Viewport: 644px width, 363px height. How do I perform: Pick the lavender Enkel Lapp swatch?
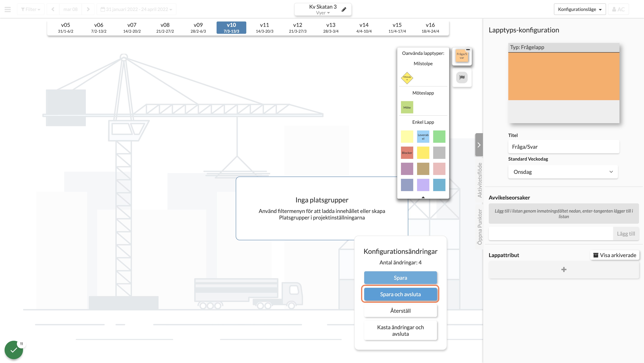423,185
